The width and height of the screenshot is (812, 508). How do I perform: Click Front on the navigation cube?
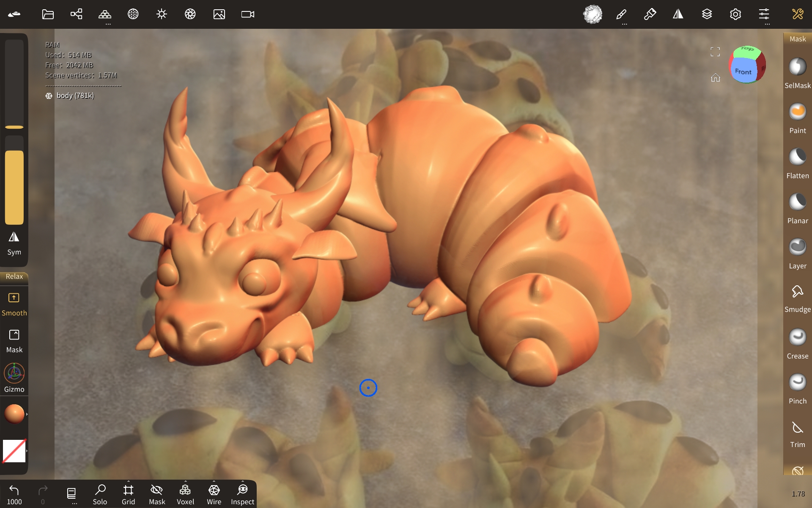pos(743,71)
